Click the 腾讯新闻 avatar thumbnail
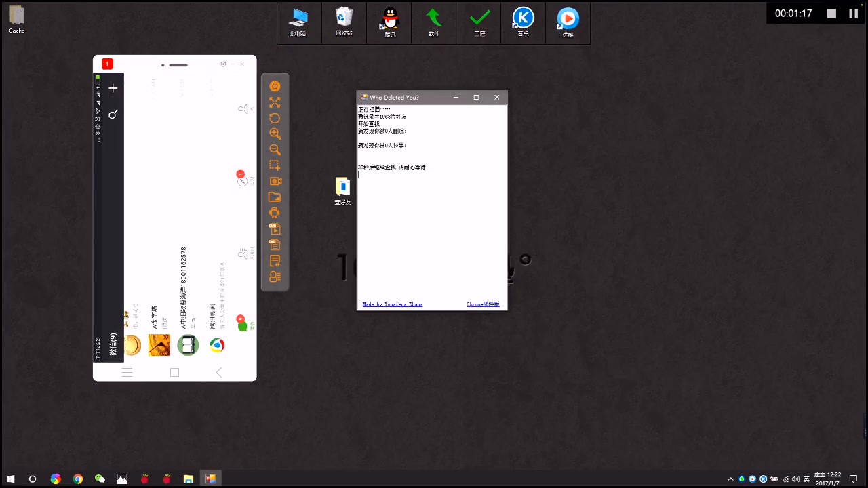 217,346
